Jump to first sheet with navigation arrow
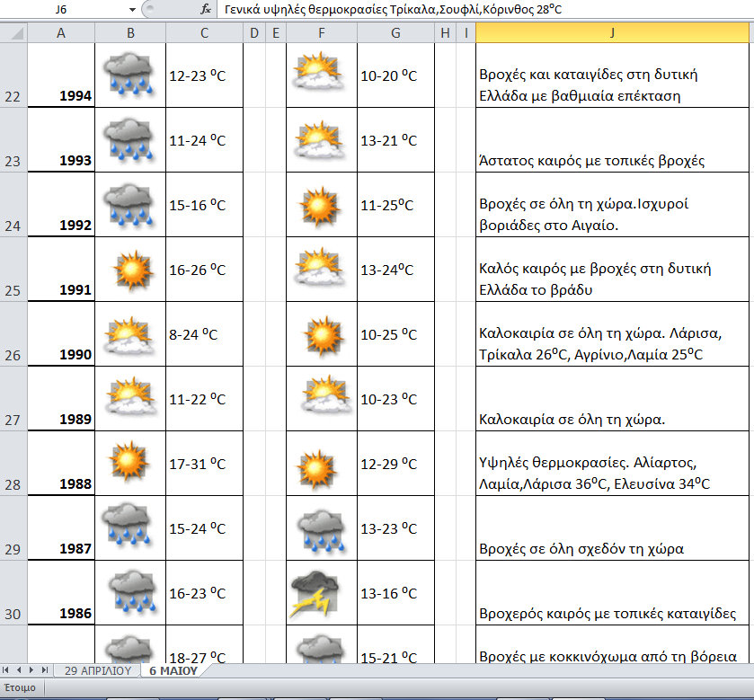Image resolution: width=754 pixels, height=700 pixels. (x=8, y=670)
